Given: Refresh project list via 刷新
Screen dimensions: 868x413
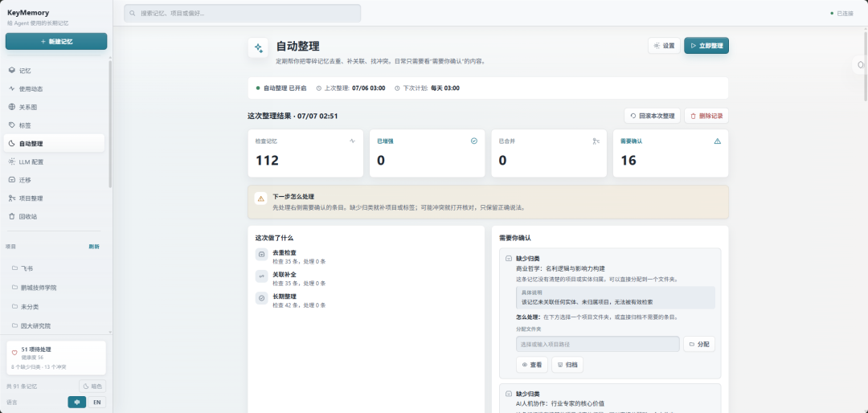Looking at the screenshot, I should coord(94,247).
